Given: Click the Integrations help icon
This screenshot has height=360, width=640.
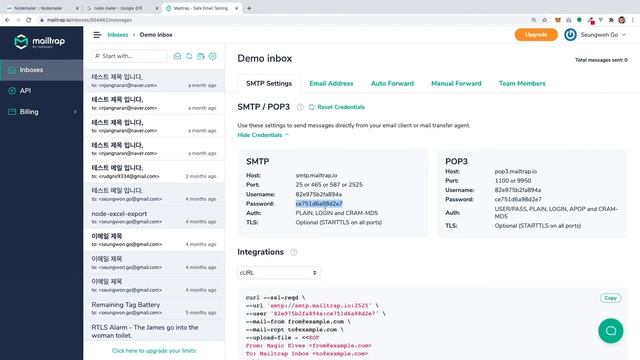Looking at the screenshot, I should pyautogui.click(x=293, y=252).
